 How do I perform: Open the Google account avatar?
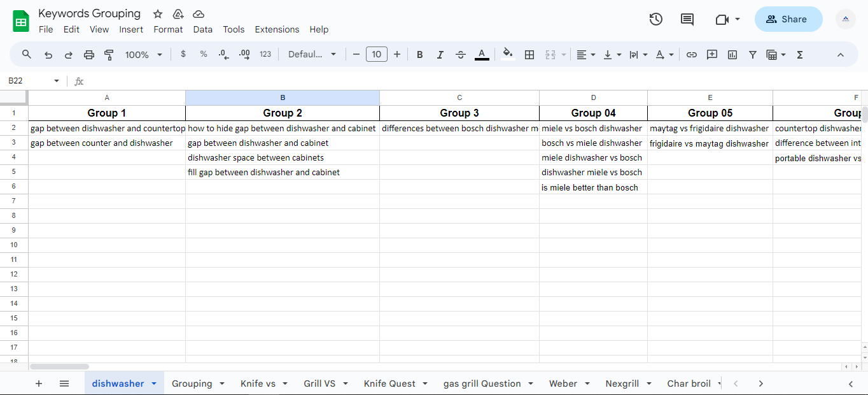pos(846,19)
